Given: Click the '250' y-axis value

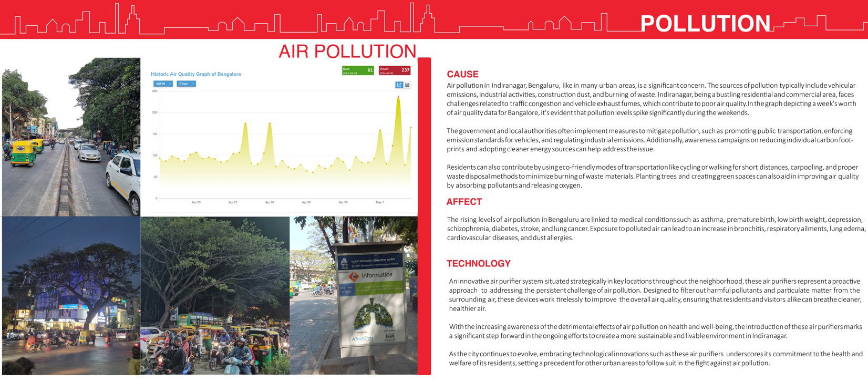Looking at the screenshot, I should coord(154,91).
